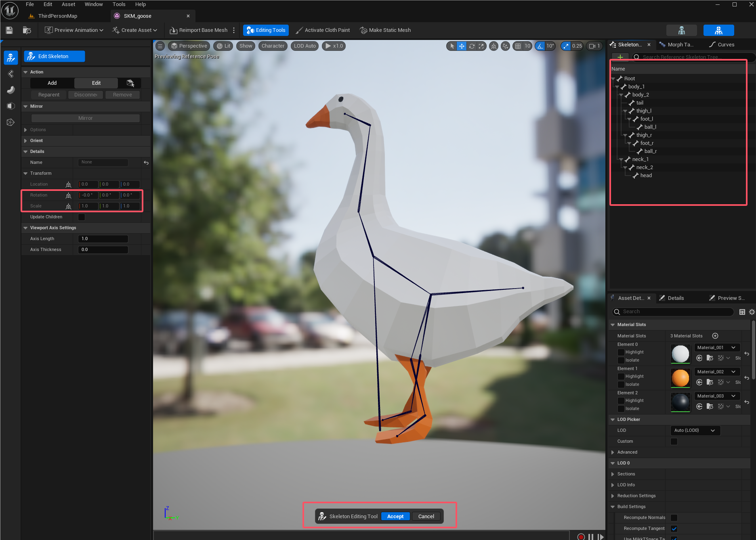Save the current asset
756x540 pixels.
(9, 30)
